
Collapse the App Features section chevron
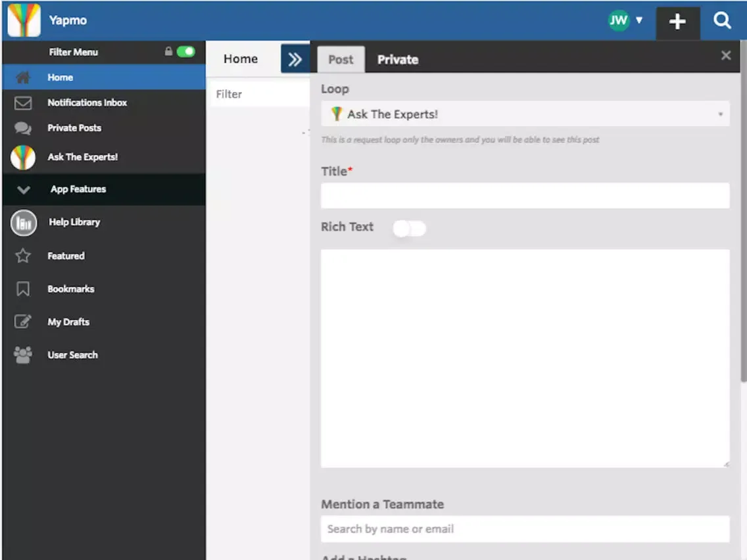click(24, 189)
